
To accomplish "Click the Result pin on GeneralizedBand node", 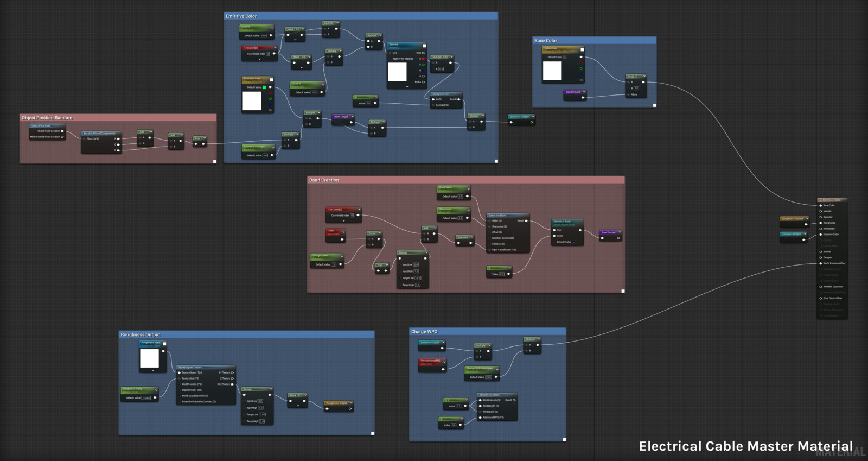I will point(526,221).
